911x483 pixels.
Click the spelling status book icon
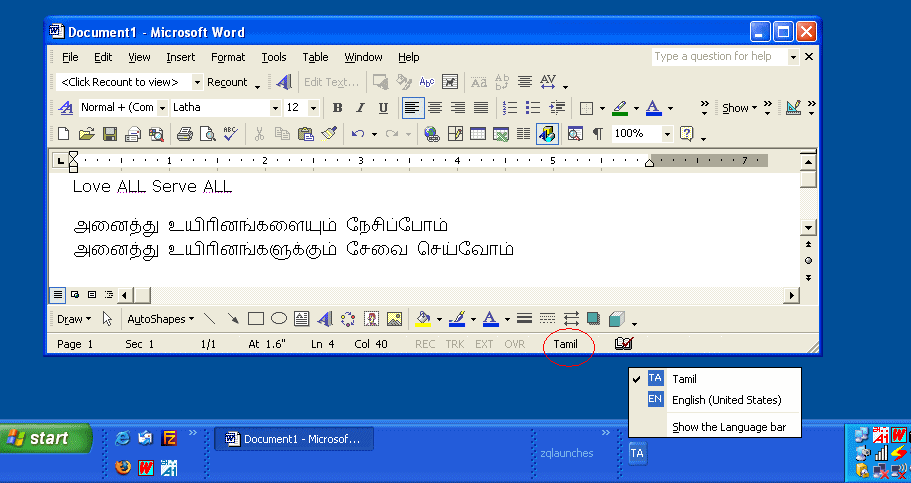point(623,344)
